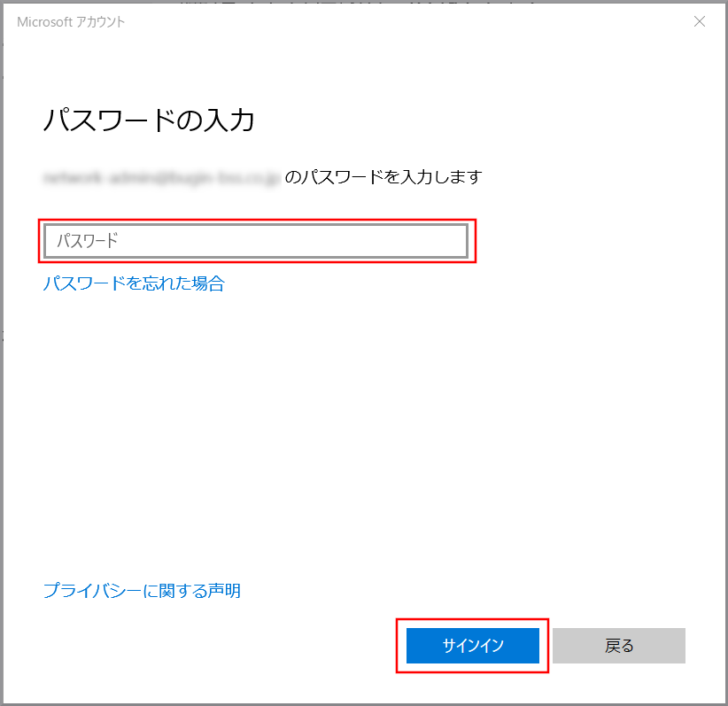Open the 'プライバシーに関する声明' link
The image size is (728, 706).
coord(142,591)
